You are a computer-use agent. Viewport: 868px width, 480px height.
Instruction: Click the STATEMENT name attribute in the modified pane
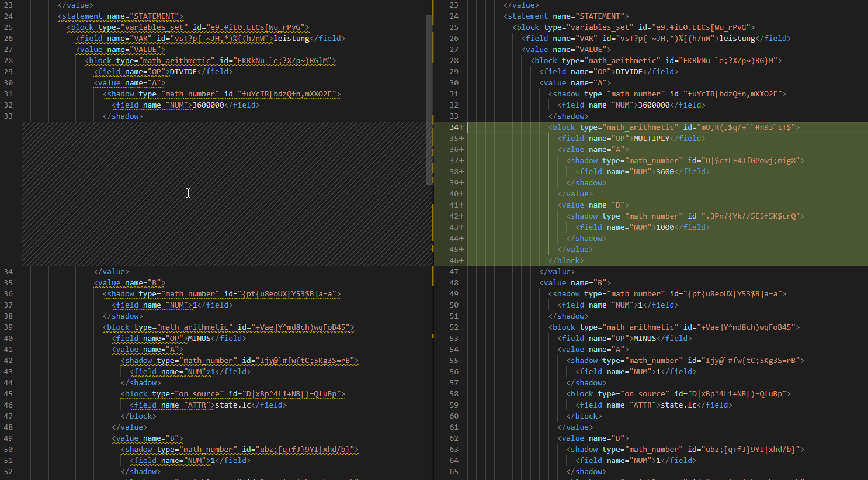(589, 16)
